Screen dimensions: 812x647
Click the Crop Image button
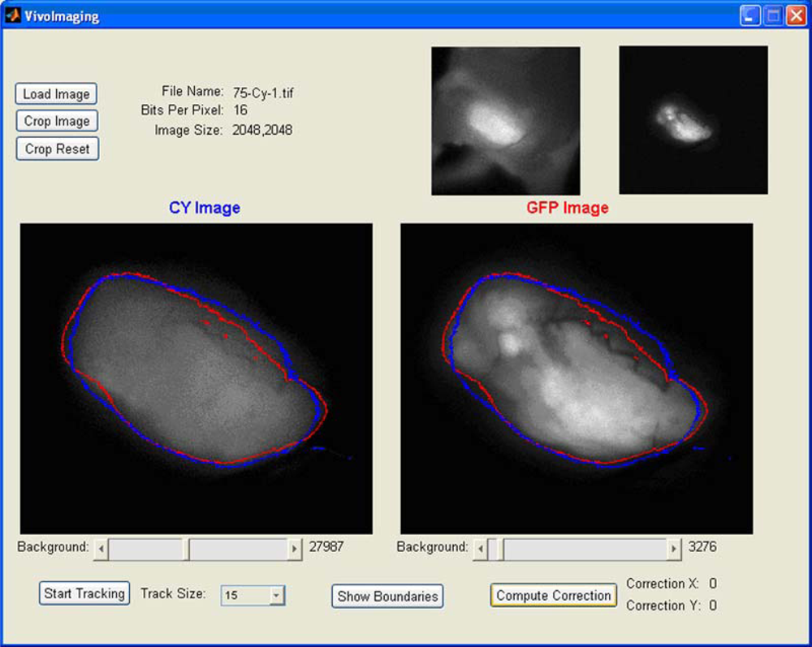tap(56, 120)
